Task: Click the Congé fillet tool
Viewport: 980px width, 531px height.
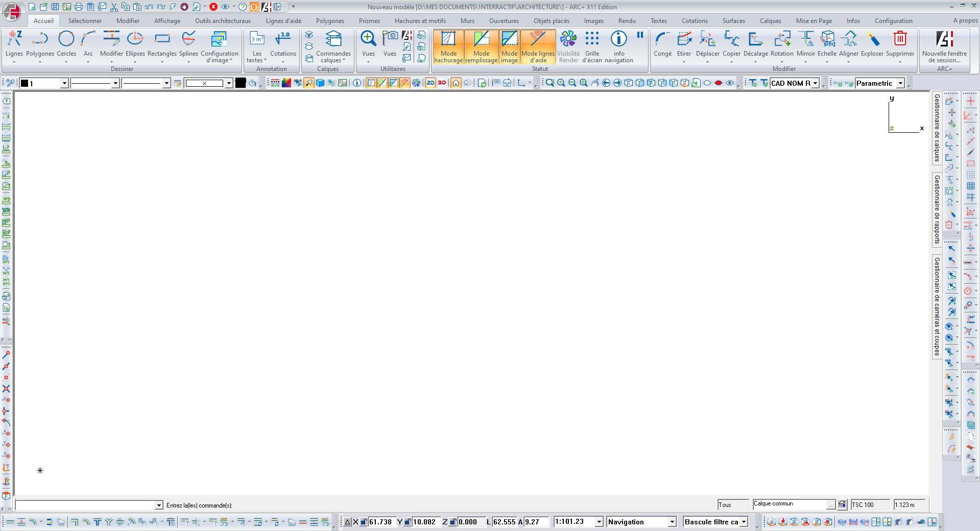Action: pyautogui.click(x=662, y=39)
